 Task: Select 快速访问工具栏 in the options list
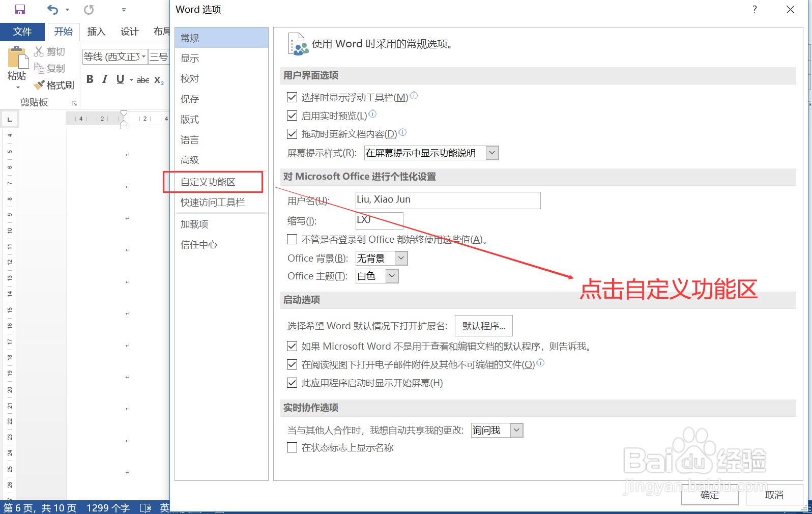tap(221, 202)
